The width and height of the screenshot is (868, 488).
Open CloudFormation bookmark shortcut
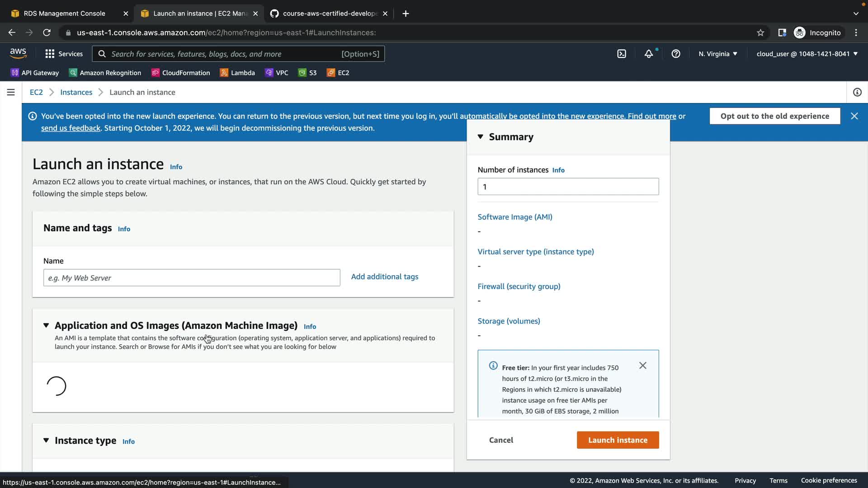[x=181, y=73]
